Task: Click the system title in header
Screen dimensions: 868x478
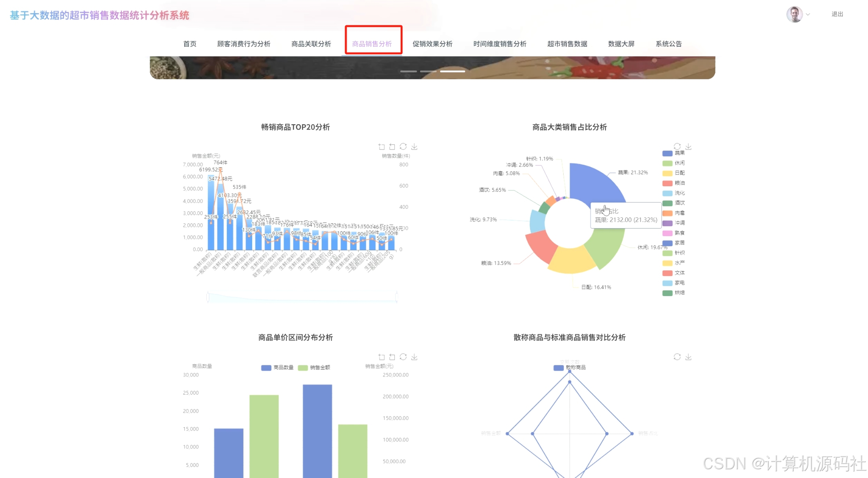Action: (100, 15)
